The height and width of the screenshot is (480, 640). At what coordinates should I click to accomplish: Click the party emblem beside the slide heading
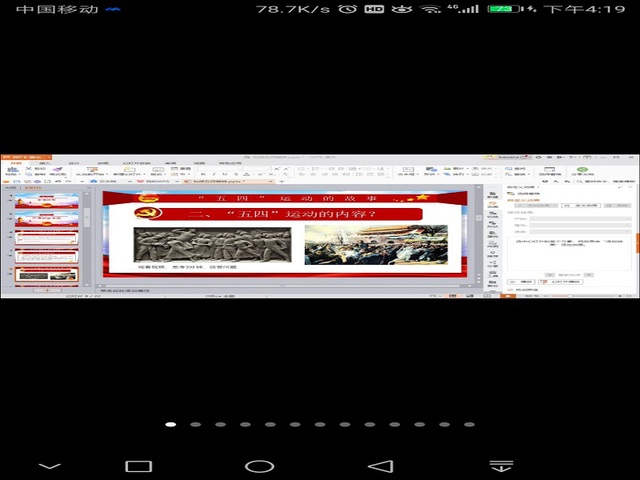click(x=149, y=215)
